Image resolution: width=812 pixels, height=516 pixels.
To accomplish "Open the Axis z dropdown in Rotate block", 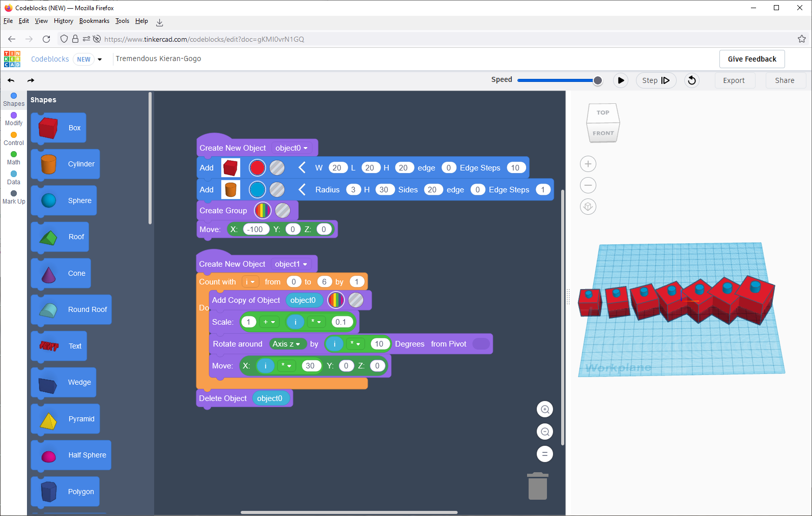I will (x=286, y=344).
